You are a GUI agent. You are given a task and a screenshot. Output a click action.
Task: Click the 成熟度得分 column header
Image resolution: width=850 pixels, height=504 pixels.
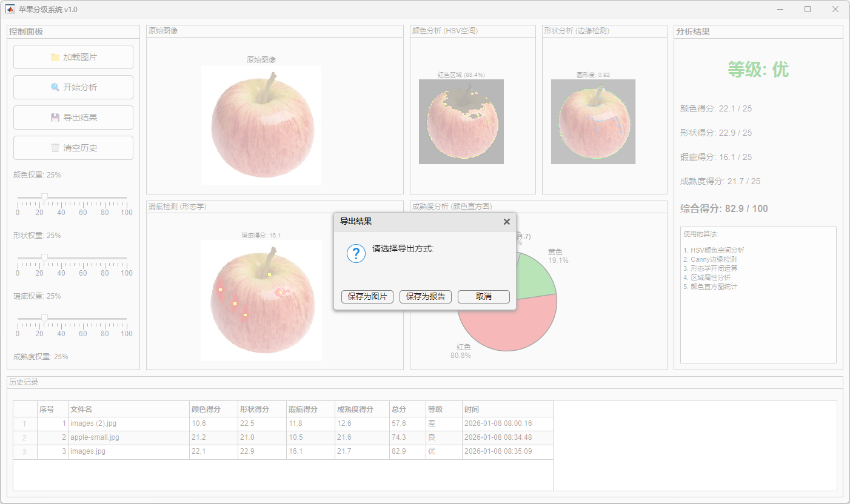click(x=362, y=409)
